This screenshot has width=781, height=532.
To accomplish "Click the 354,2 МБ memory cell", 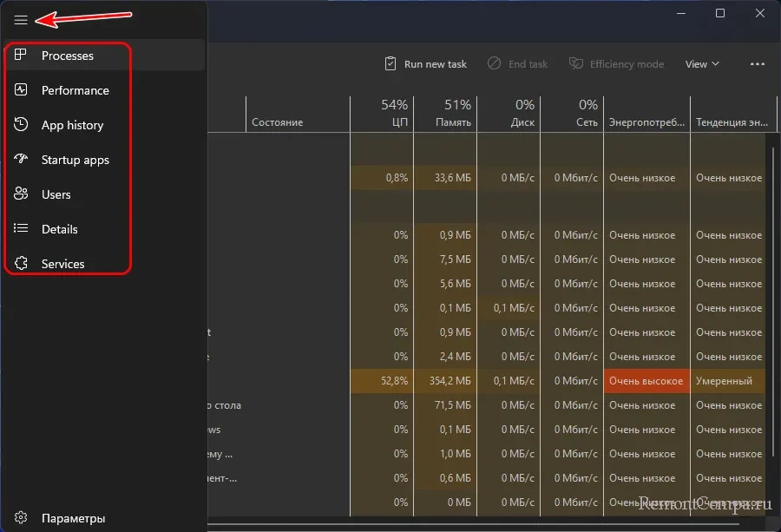I will click(x=445, y=381).
